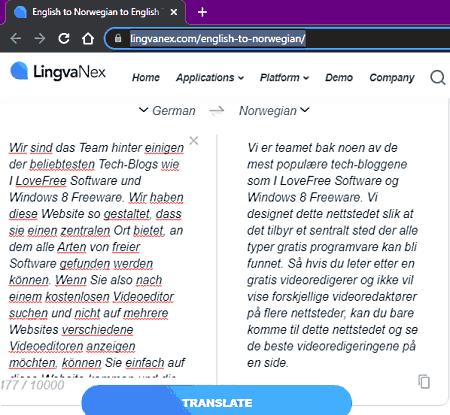The height and width of the screenshot is (415, 450).
Task: Click the LingvaNex logo
Action: [x=58, y=71]
